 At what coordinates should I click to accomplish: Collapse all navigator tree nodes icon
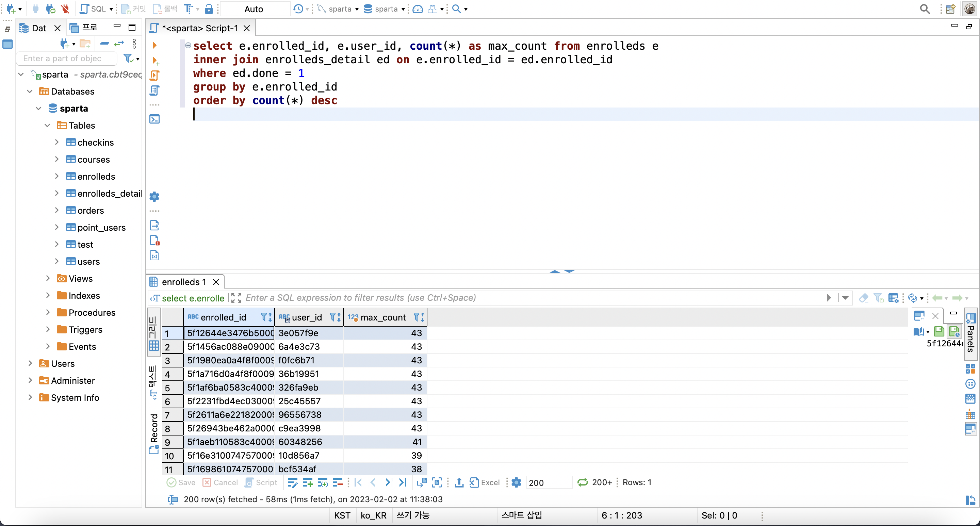pos(104,44)
